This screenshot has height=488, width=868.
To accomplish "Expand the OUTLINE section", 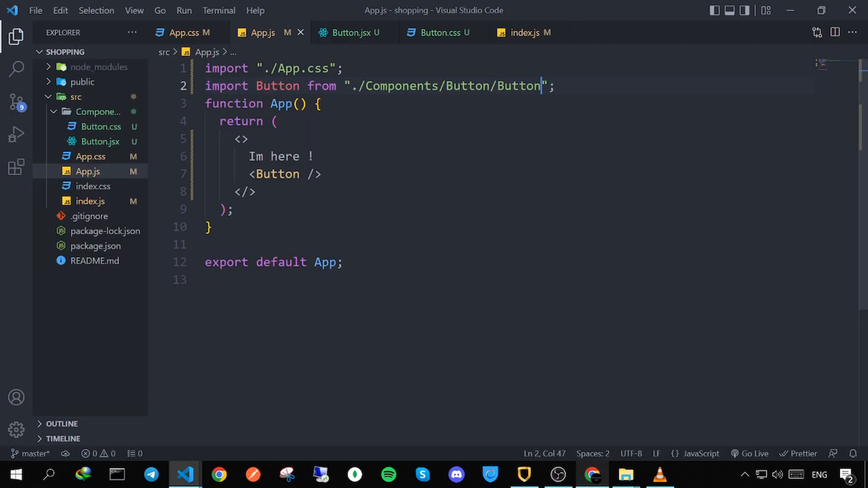I will pos(40,424).
